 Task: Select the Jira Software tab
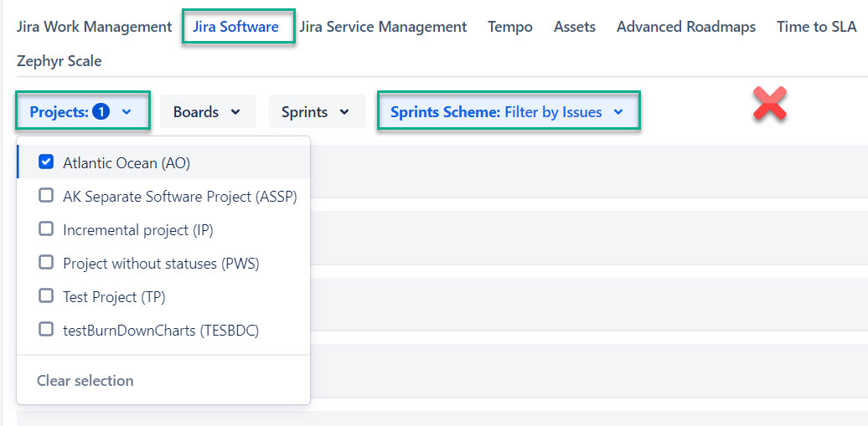[x=235, y=27]
